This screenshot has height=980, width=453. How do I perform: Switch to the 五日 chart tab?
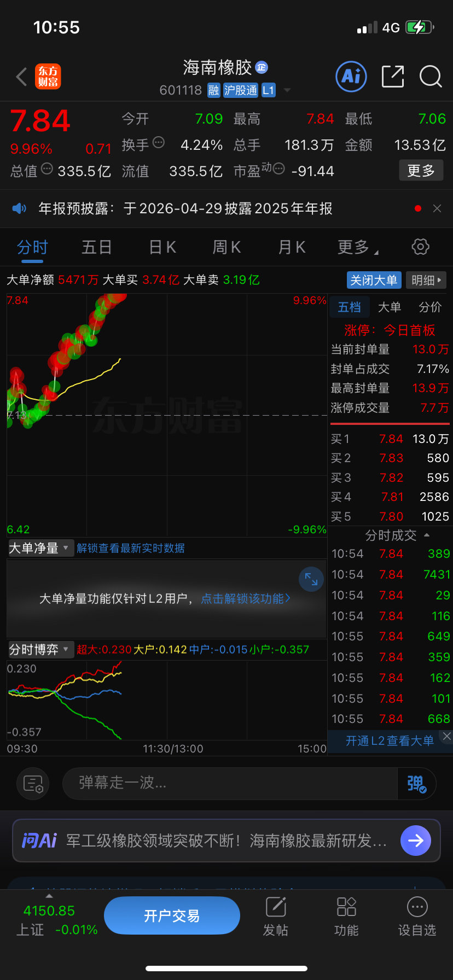(97, 247)
